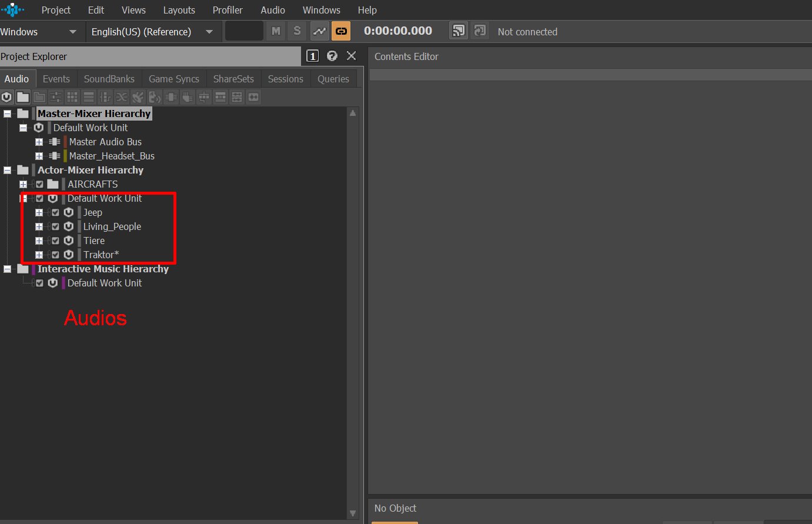
Task: Select the Traktor* tree row
Action: pos(101,255)
